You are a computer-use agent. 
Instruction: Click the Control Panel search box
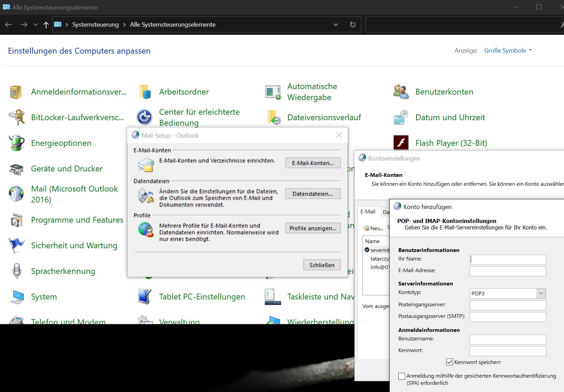tap(465, 25)
